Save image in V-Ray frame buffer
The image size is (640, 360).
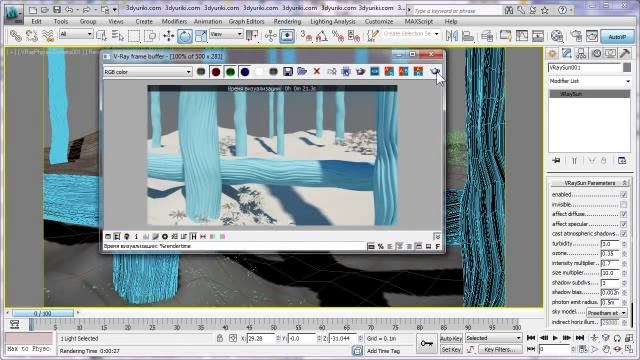coord(288,72)
